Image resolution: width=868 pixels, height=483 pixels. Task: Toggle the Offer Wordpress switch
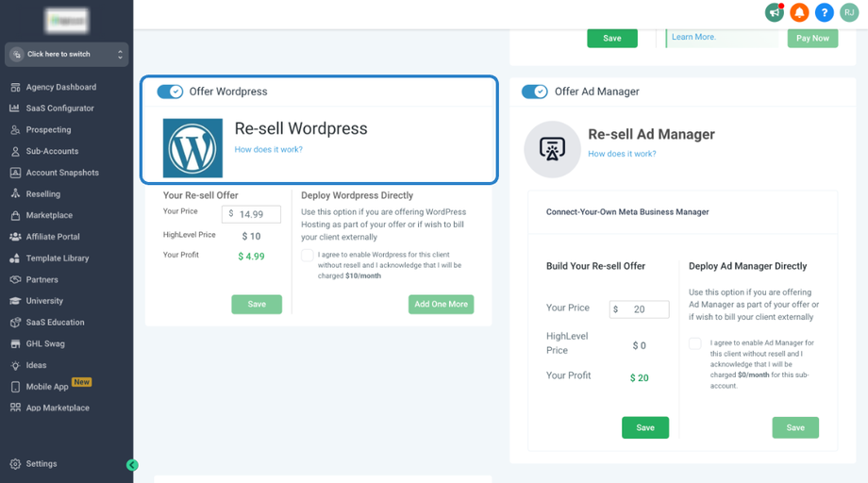click(x=170, y=92)
